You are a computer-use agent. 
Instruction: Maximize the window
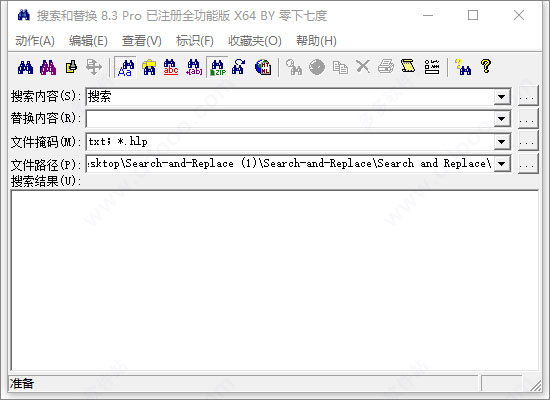[x=473, y=15]
